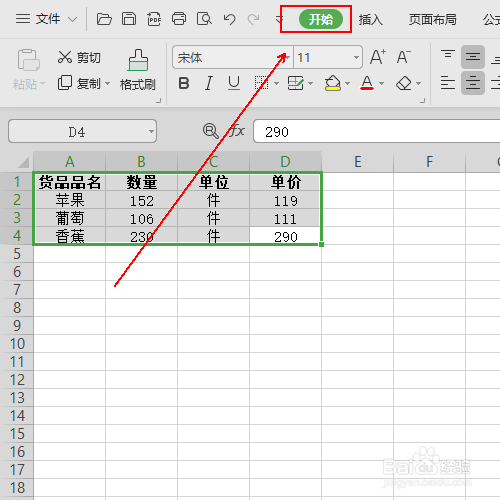
Task: Select cell containing 货品品名
Action: [x=69, y=182]
